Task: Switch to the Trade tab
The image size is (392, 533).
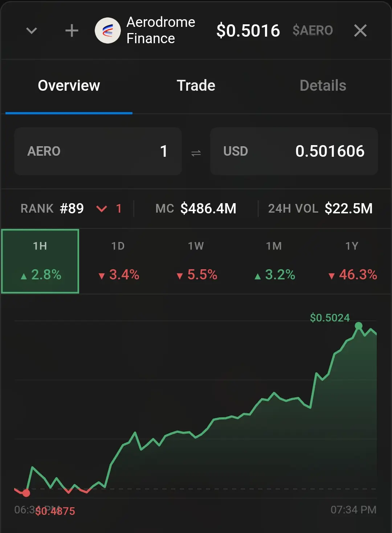Action: [x=196, y=86]
